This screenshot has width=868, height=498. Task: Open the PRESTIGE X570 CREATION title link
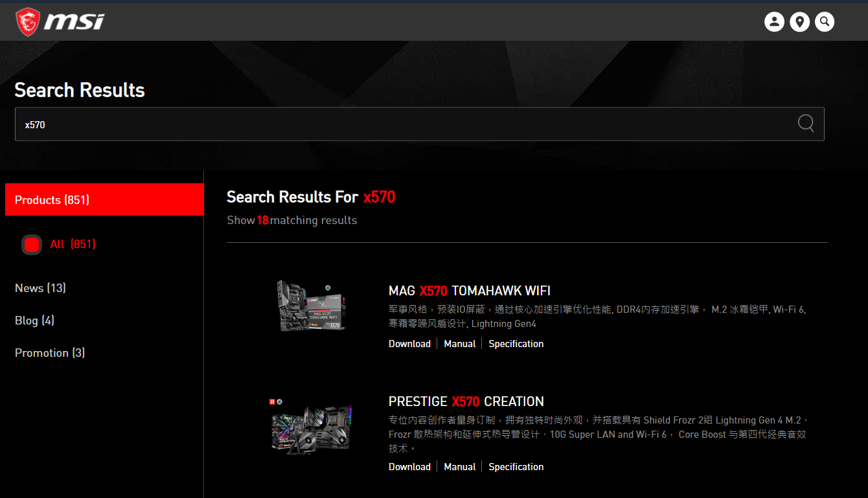466,402
